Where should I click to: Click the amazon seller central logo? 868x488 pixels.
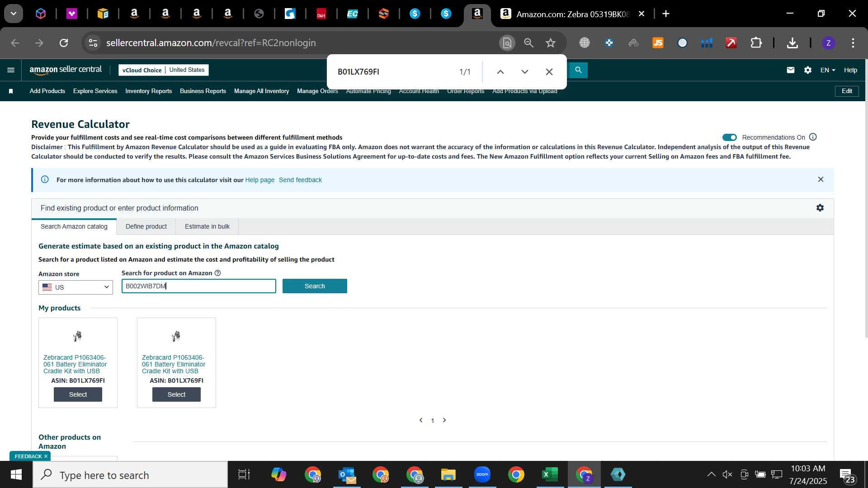pos(66,70)
